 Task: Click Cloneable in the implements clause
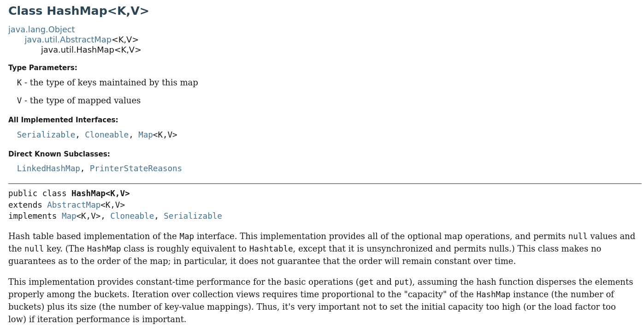point(132,216)
